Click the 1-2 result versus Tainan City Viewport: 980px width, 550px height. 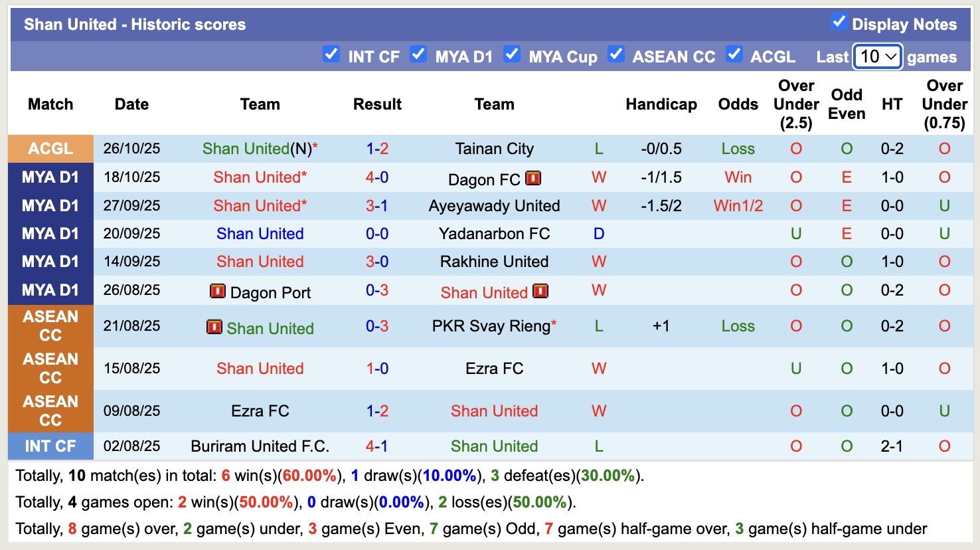(x=376, y=149)
